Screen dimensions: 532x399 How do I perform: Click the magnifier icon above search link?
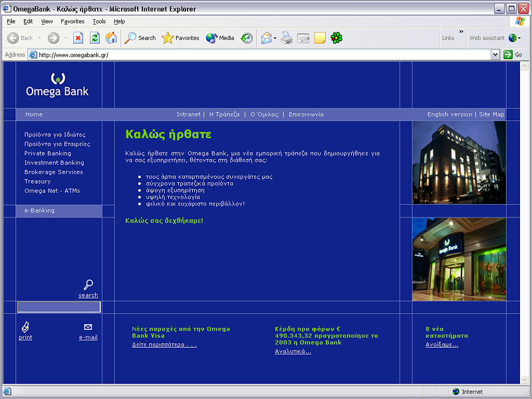pyautogui.click(x=88, y=285)
